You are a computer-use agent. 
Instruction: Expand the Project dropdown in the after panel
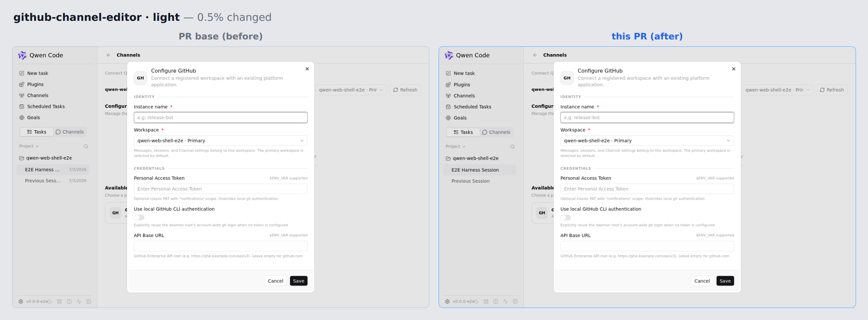coord(456,147)
